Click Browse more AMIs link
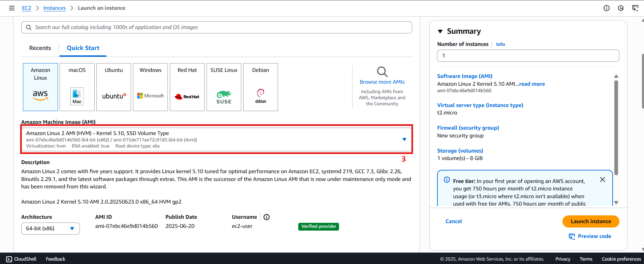Screen dimensions: 644x264 382,82
